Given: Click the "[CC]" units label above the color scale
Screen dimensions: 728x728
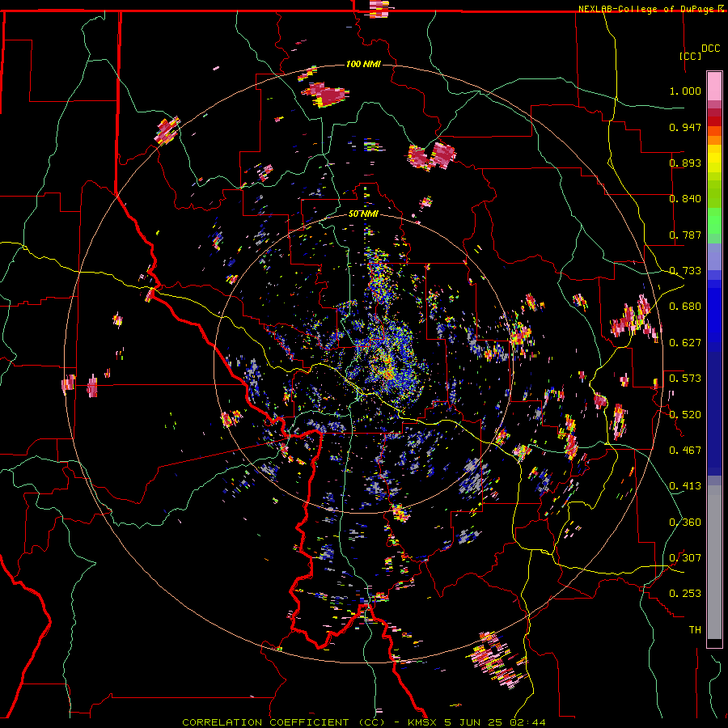Looking at the screenshot, I should 691,56.
